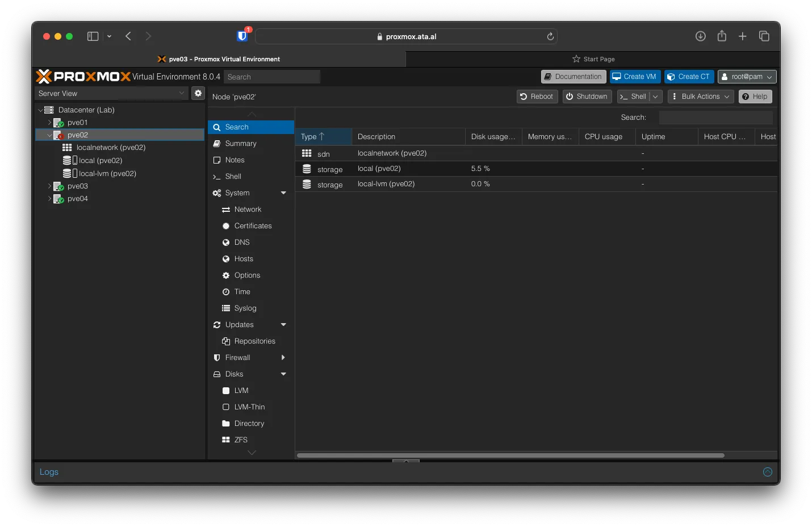Select local-lvm (pve02) storage in the tree

coord(107,174)
